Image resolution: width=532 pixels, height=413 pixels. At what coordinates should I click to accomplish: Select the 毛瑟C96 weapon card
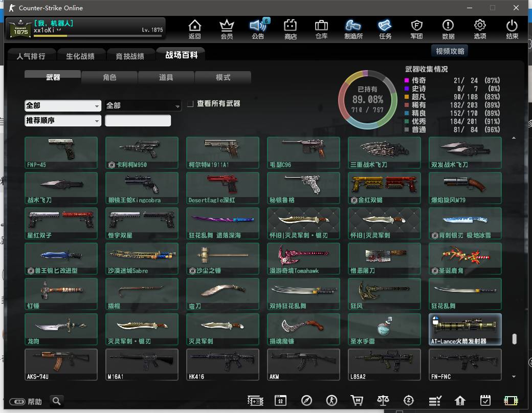pyautogui.click(x=303, y=153)
